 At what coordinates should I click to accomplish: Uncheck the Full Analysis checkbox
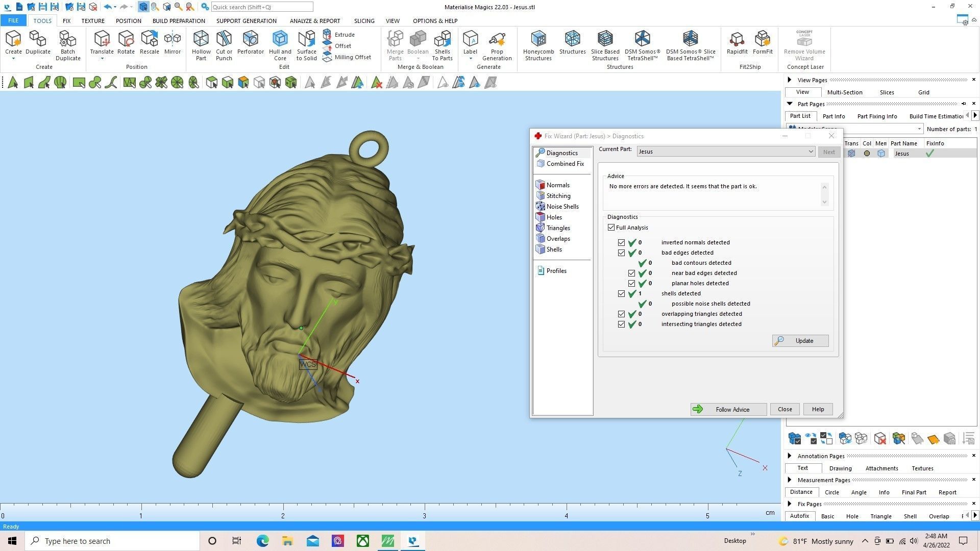tap(611, 228)
